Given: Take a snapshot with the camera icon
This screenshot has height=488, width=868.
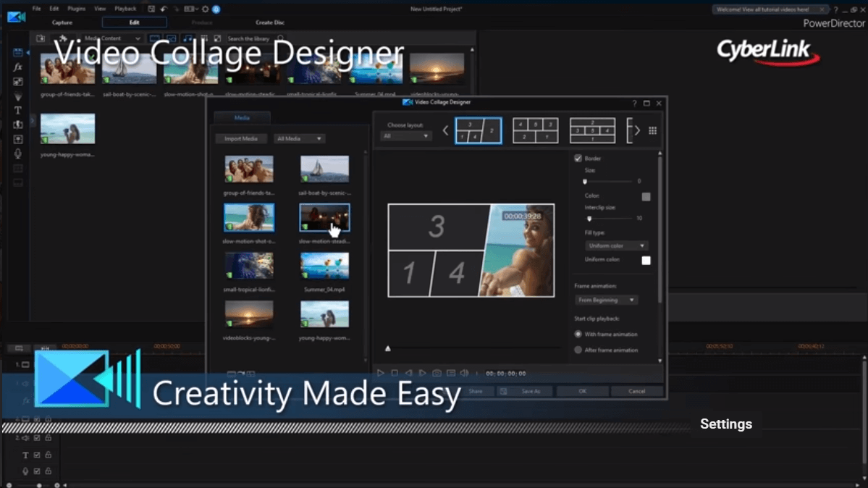Looking at the screenshot, I should pos(437,374).
